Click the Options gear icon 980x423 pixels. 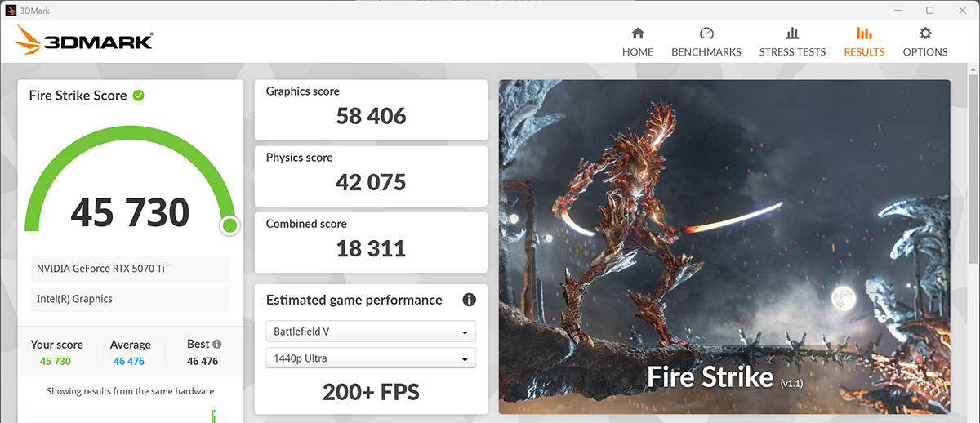pyautogui.click(x=925, y=33)
